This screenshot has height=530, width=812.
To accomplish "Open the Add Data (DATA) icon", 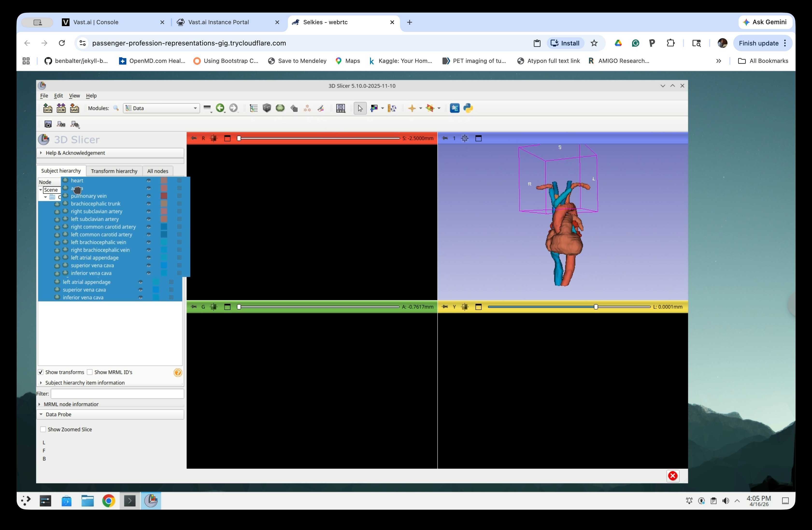I will [47, 108].
